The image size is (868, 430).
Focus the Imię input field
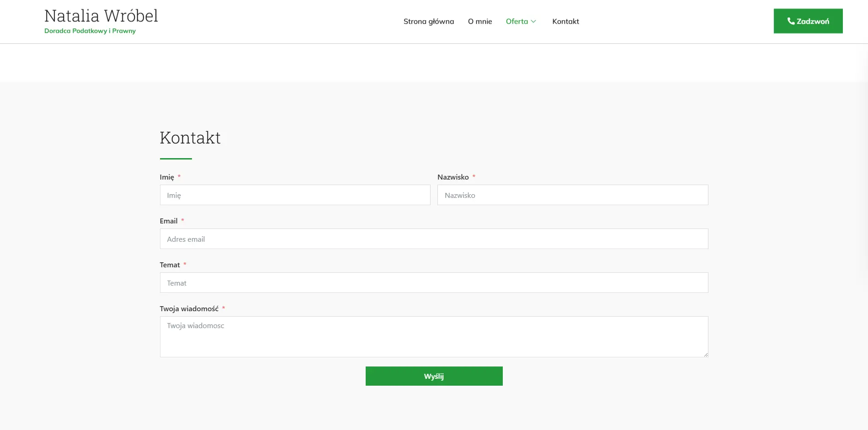tap(295, 195)
